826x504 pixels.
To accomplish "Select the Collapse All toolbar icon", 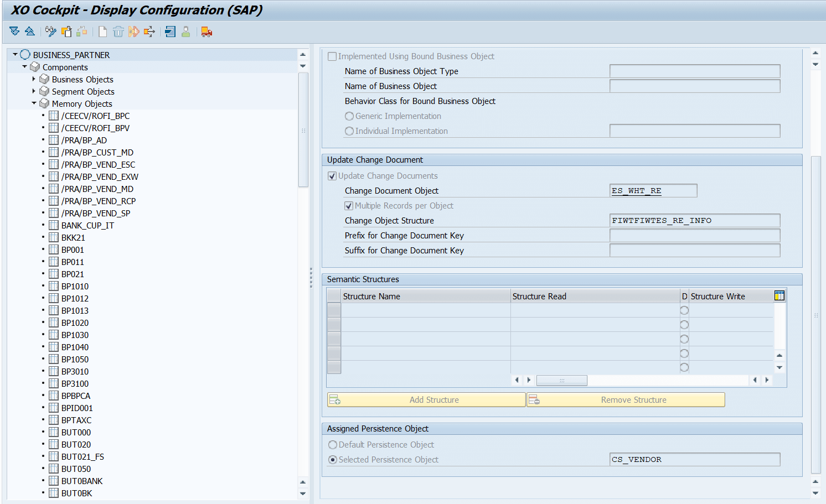I will [29, 32].
